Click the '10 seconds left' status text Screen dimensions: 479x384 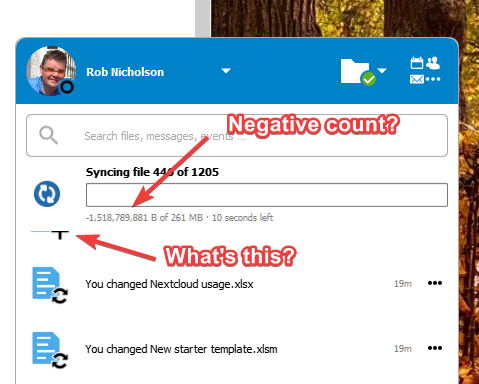pos(242,218)
